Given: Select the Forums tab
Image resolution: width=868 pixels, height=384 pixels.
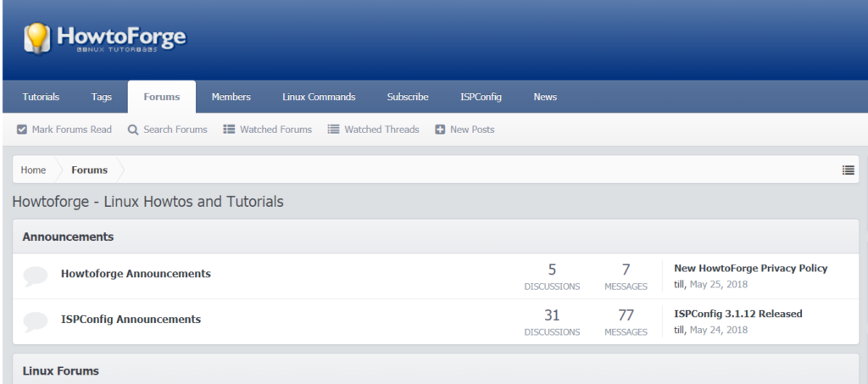Looking at the screenshot, I should (x=162, y=97).
